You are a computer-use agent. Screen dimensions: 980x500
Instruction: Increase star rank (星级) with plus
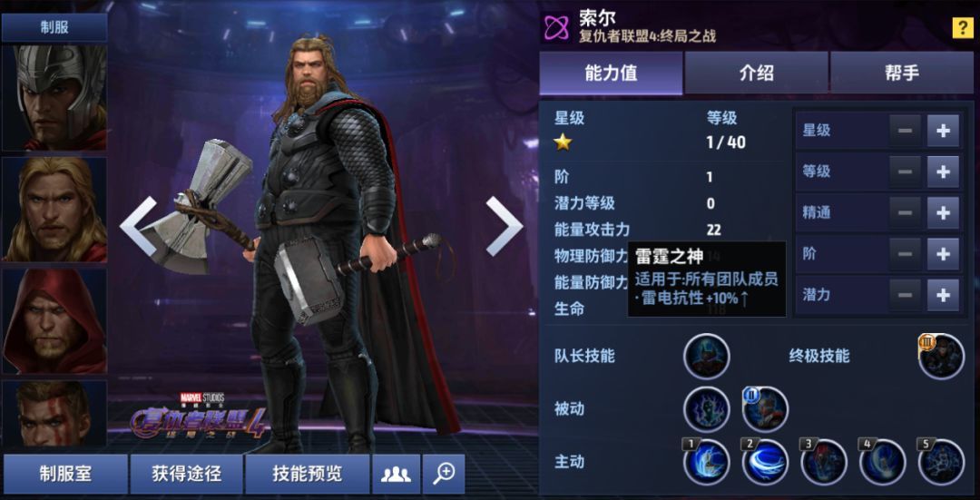943,131
